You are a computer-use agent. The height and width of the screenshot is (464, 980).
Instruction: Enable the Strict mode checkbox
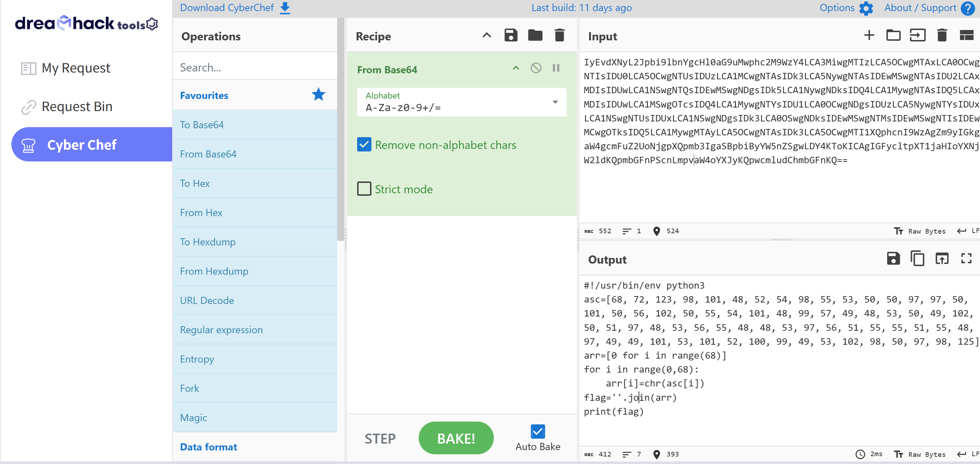(364, 189)
